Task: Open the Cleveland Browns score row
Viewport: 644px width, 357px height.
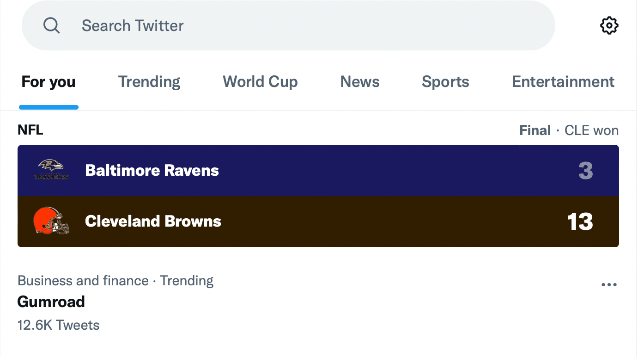Action: [318, 221]
